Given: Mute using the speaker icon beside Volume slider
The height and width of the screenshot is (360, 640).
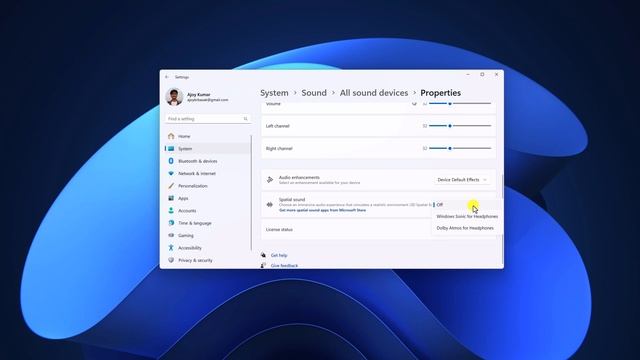Looking at the screenshot, I should coord(414,104).
